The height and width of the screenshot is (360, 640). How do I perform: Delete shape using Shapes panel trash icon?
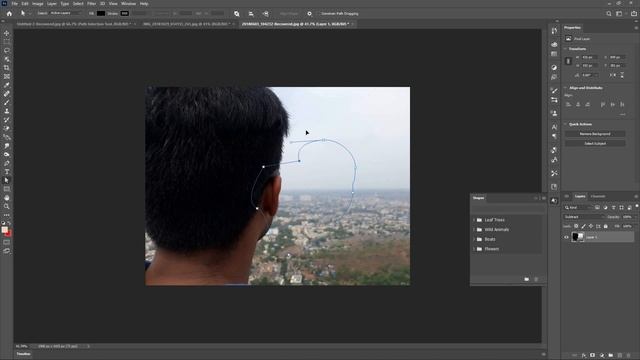[x=536, y=279]
